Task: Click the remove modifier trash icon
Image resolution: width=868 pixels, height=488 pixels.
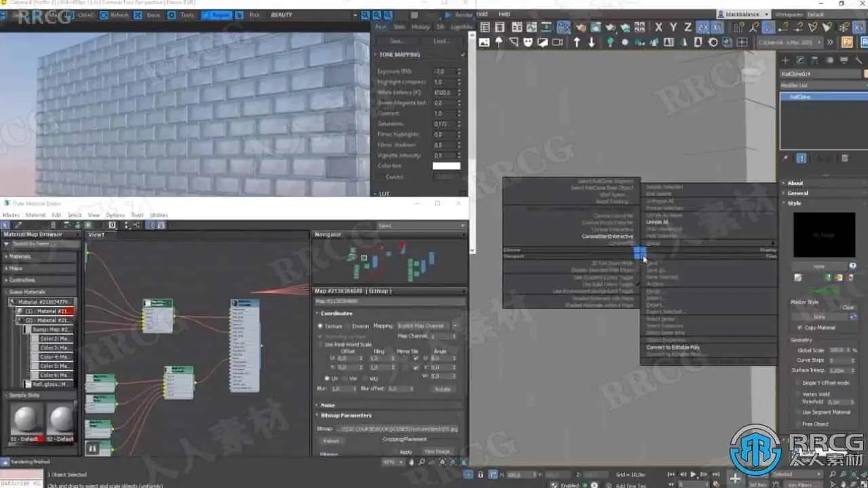Action: tap(845, 158)
